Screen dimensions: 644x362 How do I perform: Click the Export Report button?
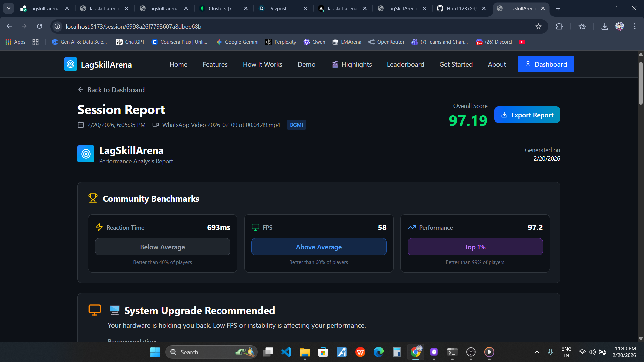[x=527, y=115]
